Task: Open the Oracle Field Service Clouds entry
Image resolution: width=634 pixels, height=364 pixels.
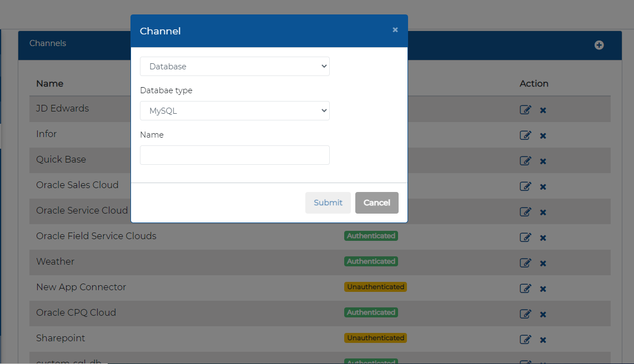Action: click(96, 236)
